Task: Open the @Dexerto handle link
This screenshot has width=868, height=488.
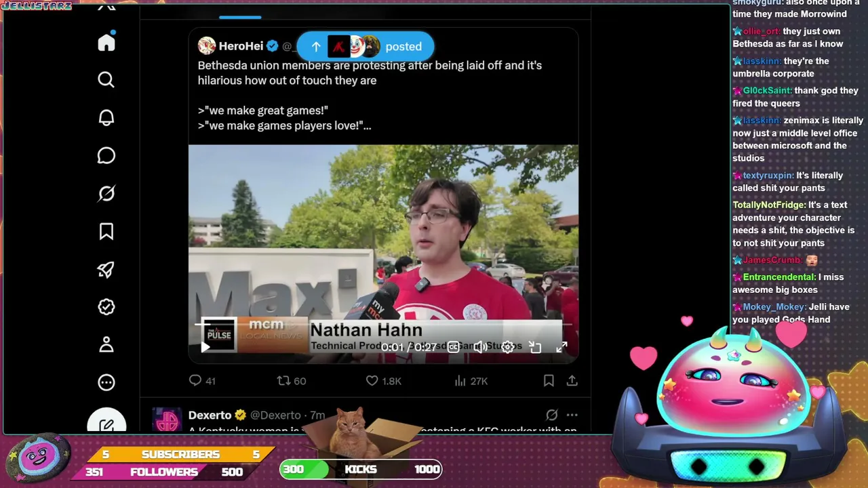Action: point(275,415)
